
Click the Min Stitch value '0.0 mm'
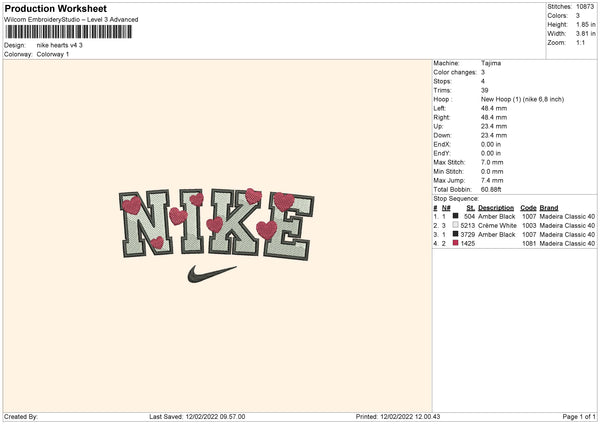(x=492, y=172)
